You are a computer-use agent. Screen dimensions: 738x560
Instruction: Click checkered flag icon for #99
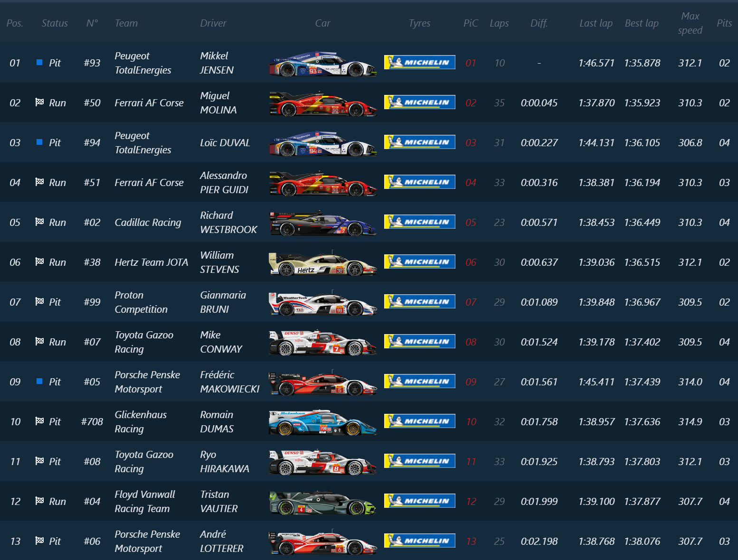(x=39, y=301)
